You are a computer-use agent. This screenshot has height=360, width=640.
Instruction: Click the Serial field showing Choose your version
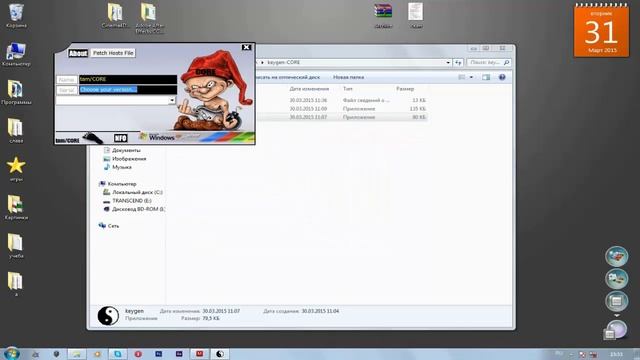tap(128, 90)
